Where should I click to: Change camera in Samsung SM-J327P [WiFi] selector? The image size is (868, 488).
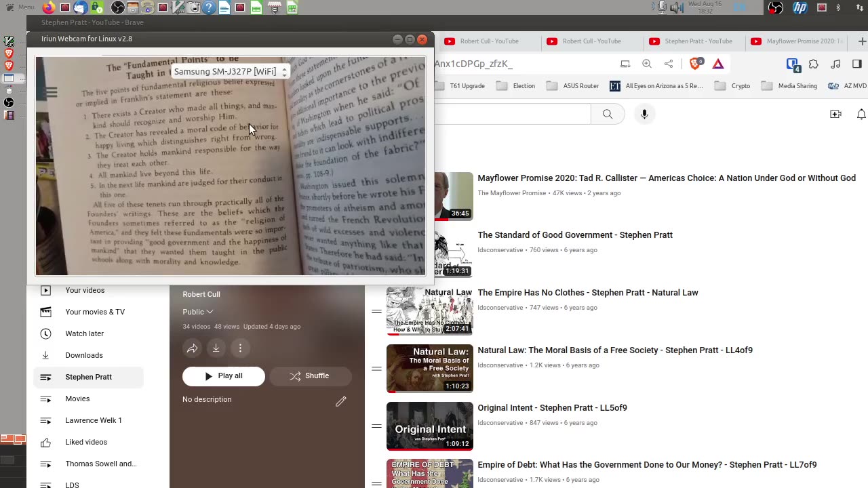(x=231, y=71)
